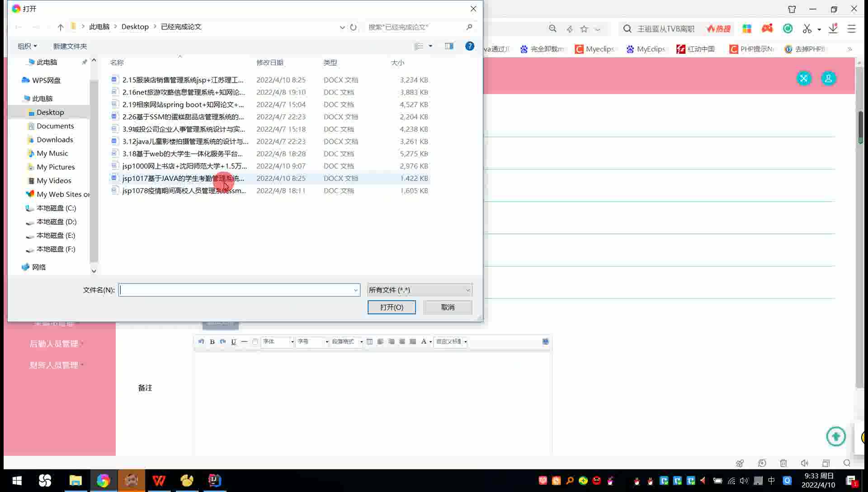Click the Bold icon in editor toolbar
The height and width of the screenshot is (492, 868).
point(212,342)
